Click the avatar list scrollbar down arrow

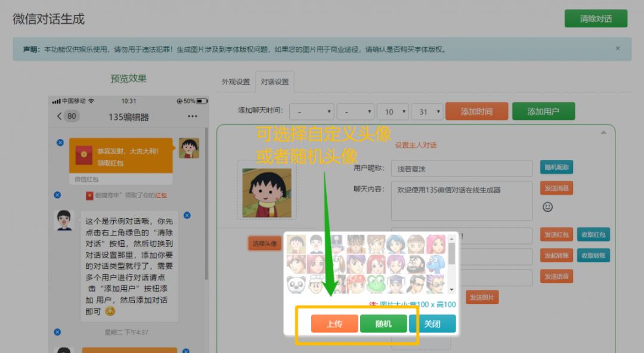pyautogui.click(x=452, y=290)
